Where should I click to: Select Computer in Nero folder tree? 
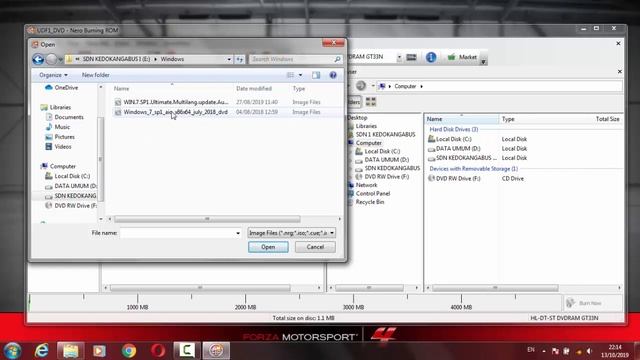tap(369, 143)
